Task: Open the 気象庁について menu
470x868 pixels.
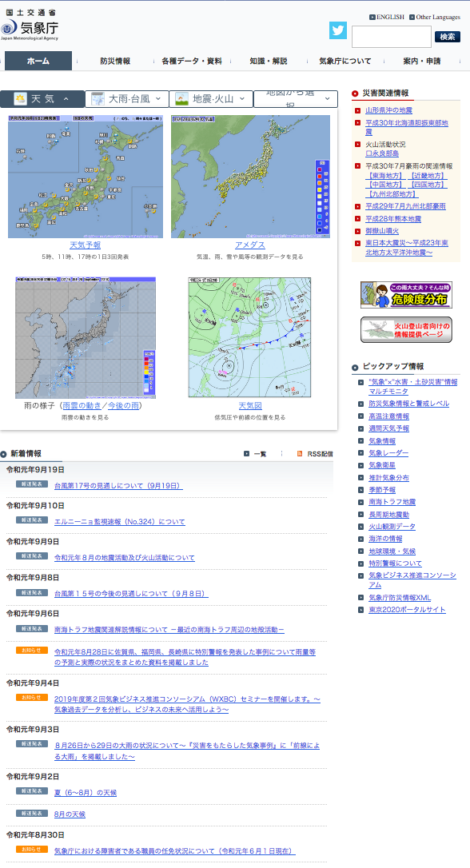Action: pyautogui.click(x=345, y=61)
